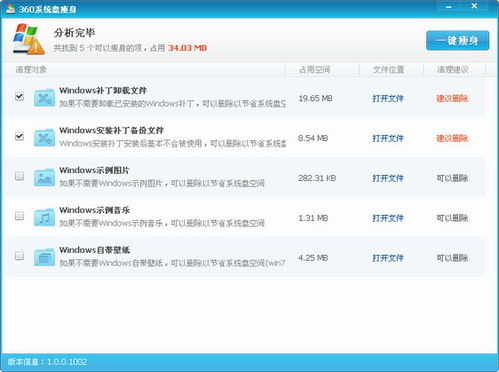Click 打开文件 for Windows自带壁纸
This screenshot has width=499, height=372.
click(388, 258)
